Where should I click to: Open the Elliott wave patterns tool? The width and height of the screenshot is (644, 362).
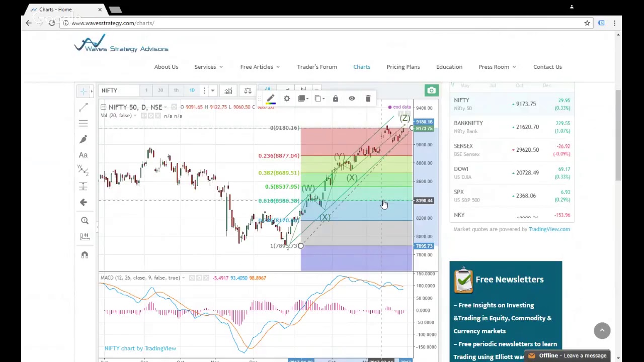84,171
